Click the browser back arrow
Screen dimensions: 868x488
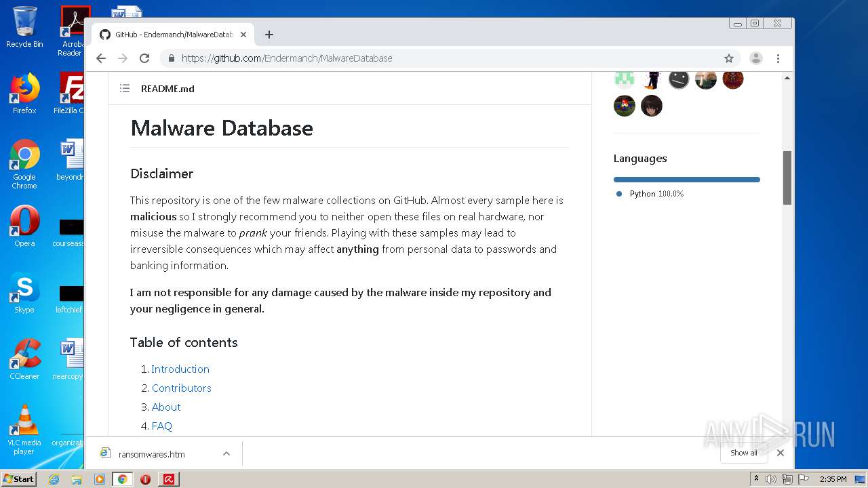point(101,58)
